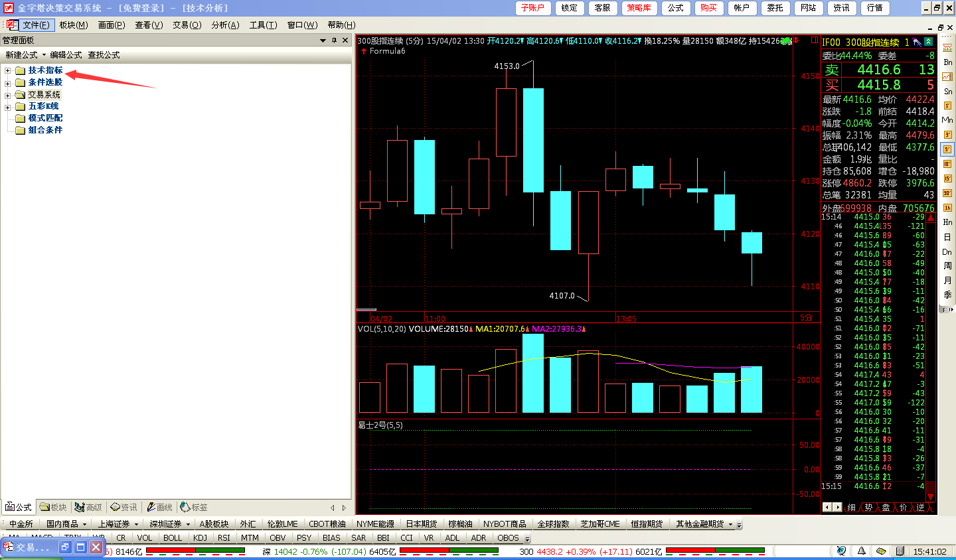Open the 新建公式 dropdown arrow
The width and height of the screenshot is (956, 560).
point(44,55)
